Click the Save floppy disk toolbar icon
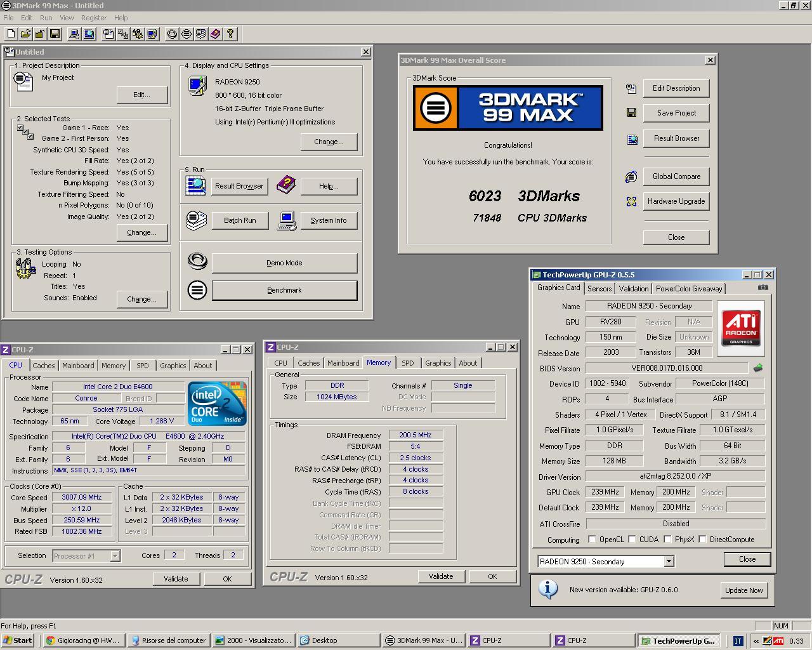 click(55, 34)
